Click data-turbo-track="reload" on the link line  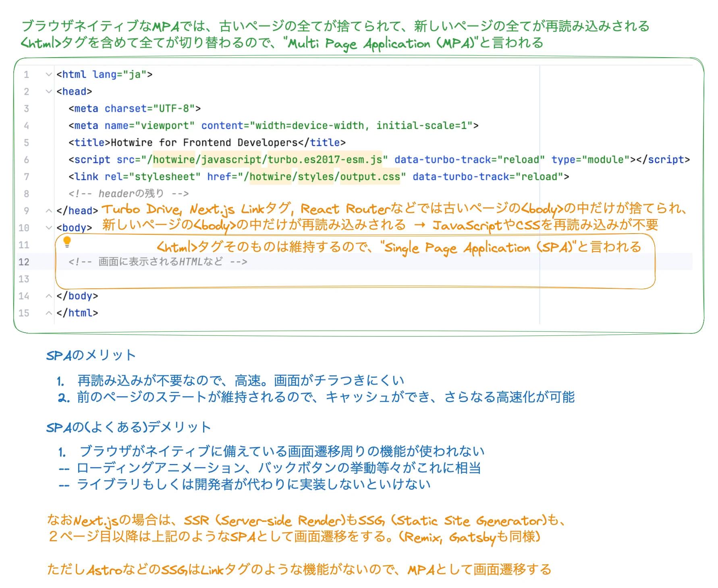[x=488, y=177]
